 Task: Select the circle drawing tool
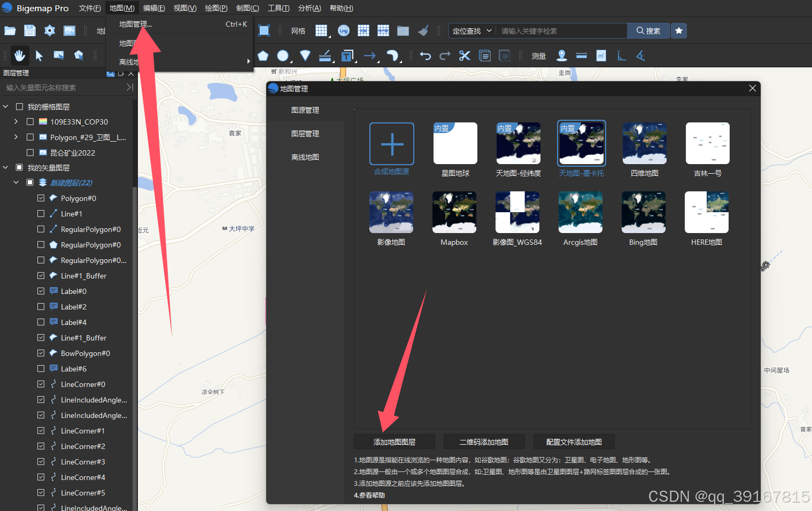pos(283,56)
